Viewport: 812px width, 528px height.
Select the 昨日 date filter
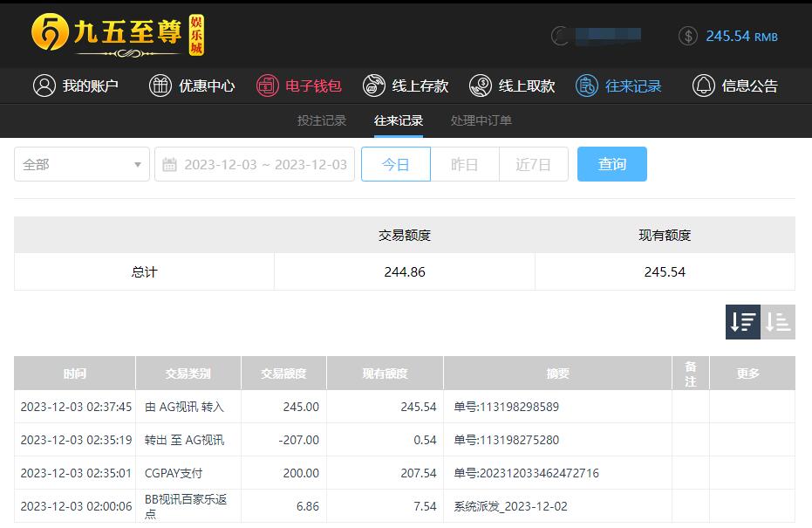click(464, 164)
